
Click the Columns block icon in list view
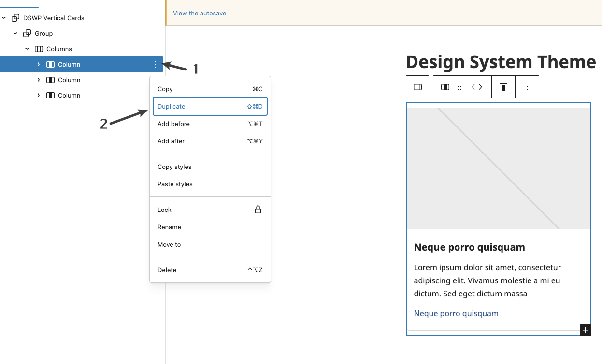coord(39,49)
